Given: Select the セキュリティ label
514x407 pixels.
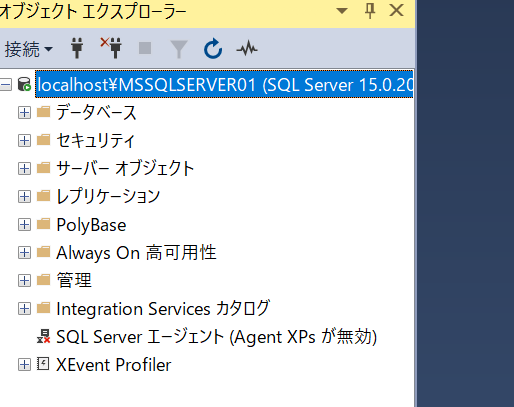Looking at the screenshot, I should coord(95,140).
